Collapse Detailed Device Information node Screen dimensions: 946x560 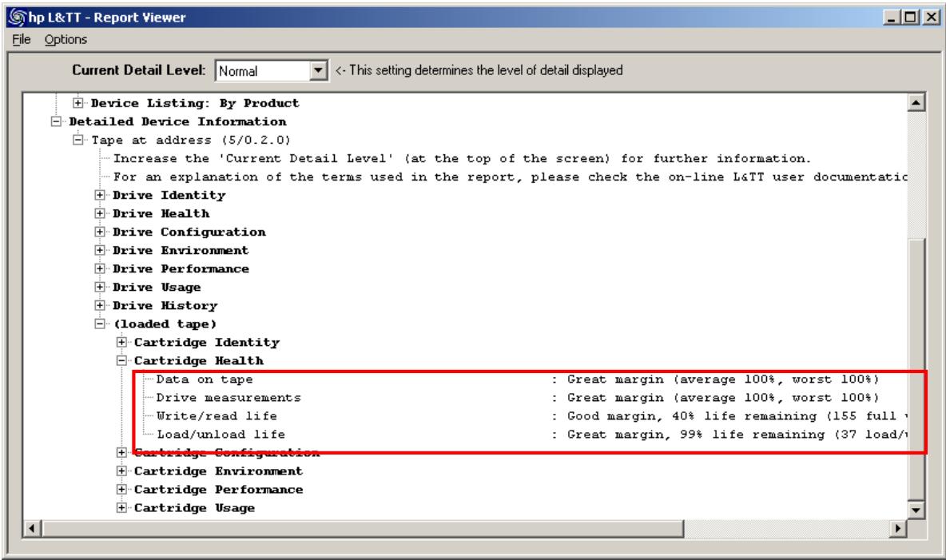56,121
